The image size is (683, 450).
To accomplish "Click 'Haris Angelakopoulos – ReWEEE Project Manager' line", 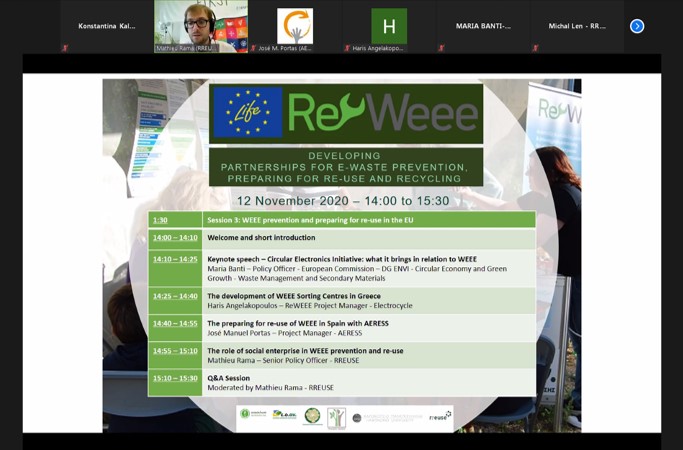I will point(310,306).
